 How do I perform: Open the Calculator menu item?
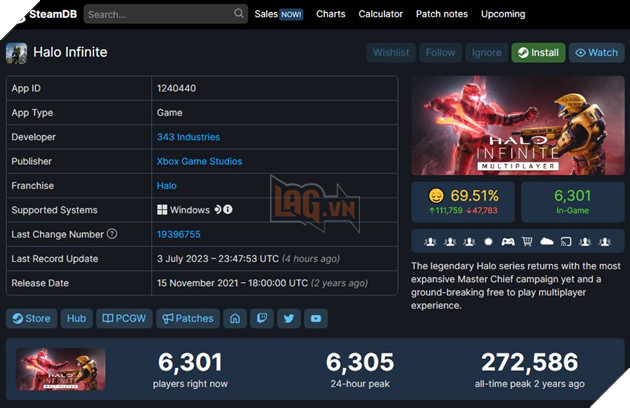380,14
